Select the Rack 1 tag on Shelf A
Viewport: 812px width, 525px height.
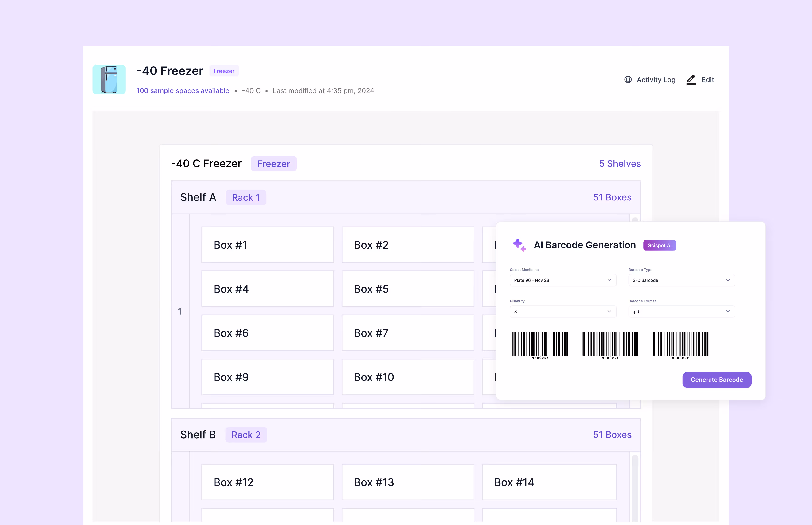click(x=246, y=197)
